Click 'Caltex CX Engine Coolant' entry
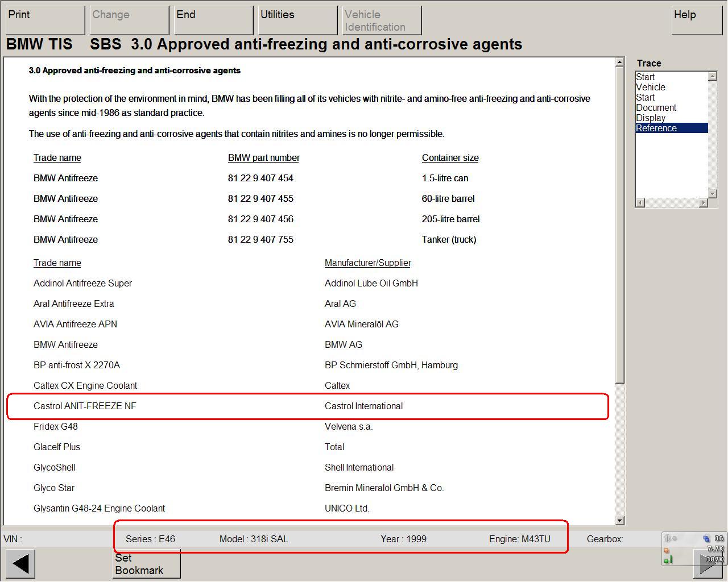 coord(85,385)
